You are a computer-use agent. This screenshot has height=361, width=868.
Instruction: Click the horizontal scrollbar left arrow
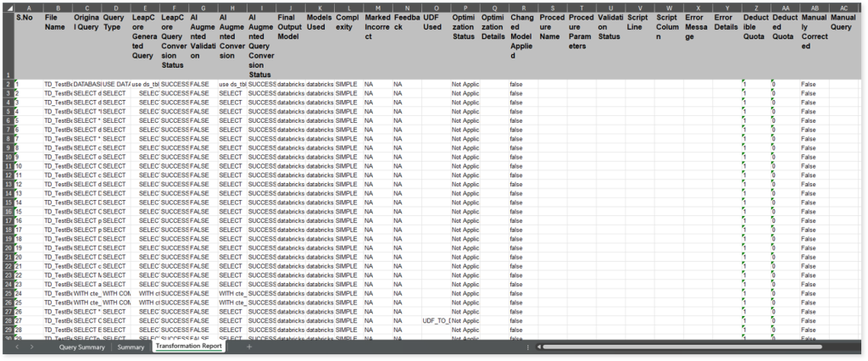coord(539,347)
